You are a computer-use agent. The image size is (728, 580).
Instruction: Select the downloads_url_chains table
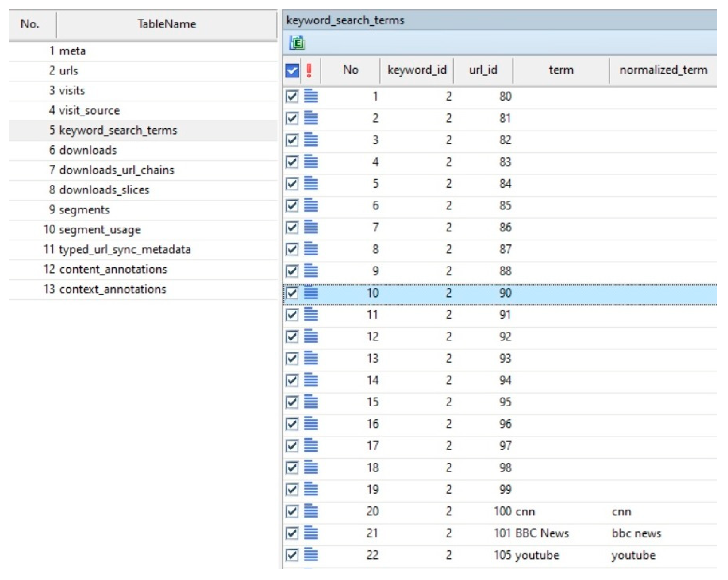click(117, 170)
